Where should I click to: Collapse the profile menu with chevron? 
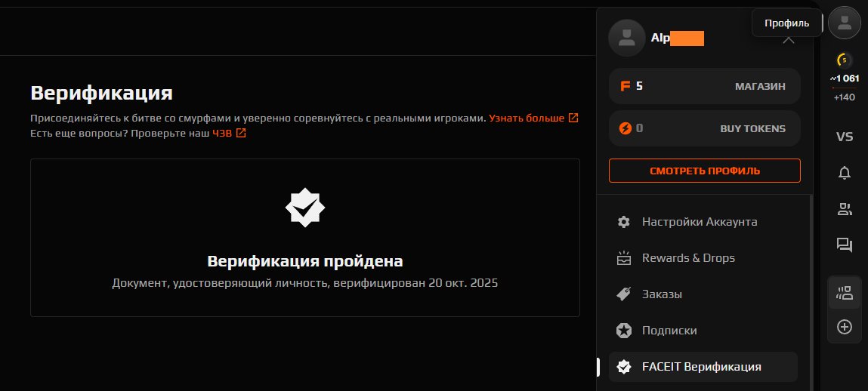(789, 39)
